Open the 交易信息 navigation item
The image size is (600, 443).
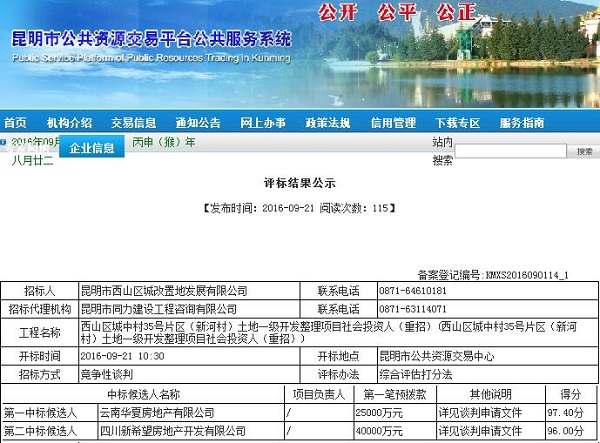tap(133, 123)
